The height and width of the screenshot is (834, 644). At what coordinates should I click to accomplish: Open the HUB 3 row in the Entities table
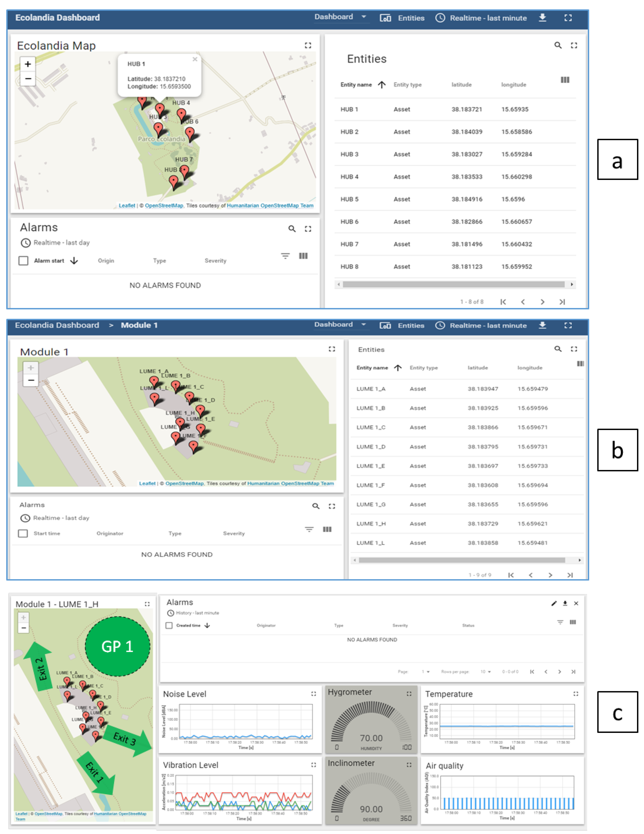coord(455,154)
